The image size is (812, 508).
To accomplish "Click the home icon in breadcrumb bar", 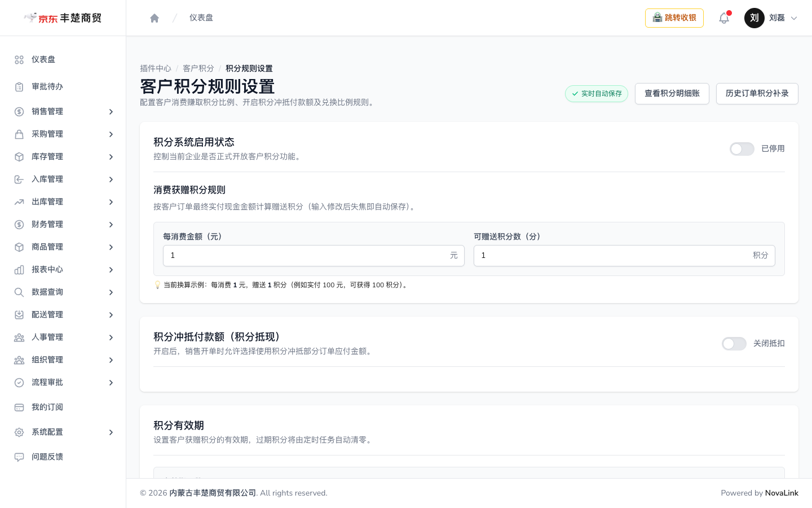I will click(x=155, y=18).
